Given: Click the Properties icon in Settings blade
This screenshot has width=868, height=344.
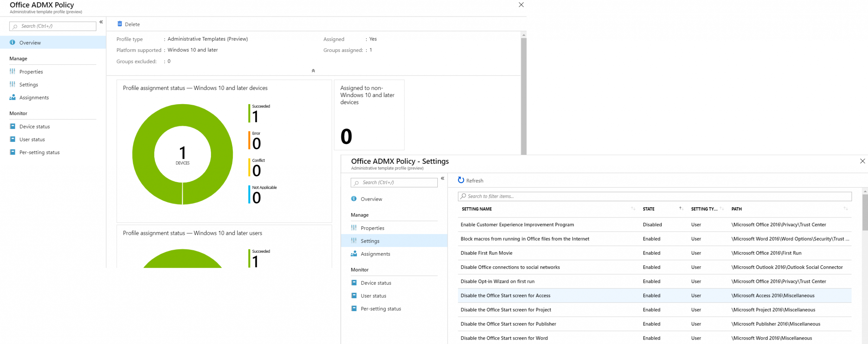Looking at the screenshot, I should click(354, 228).
